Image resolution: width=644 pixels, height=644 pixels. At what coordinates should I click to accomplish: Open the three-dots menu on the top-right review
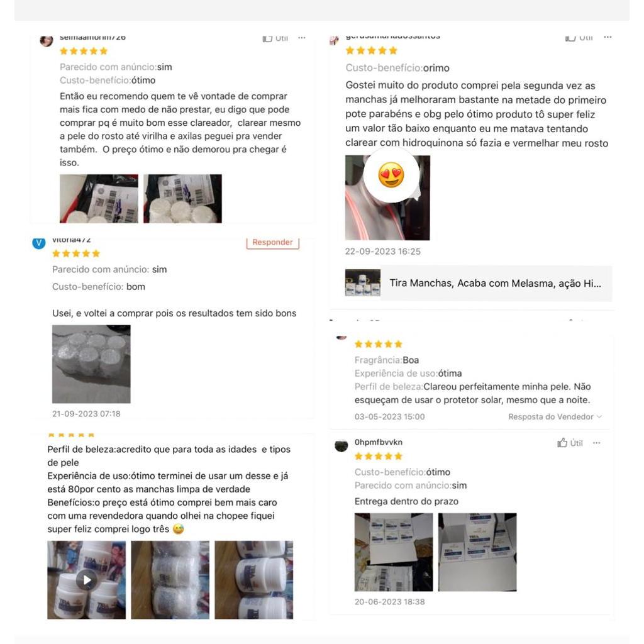(x=608, y=37)
